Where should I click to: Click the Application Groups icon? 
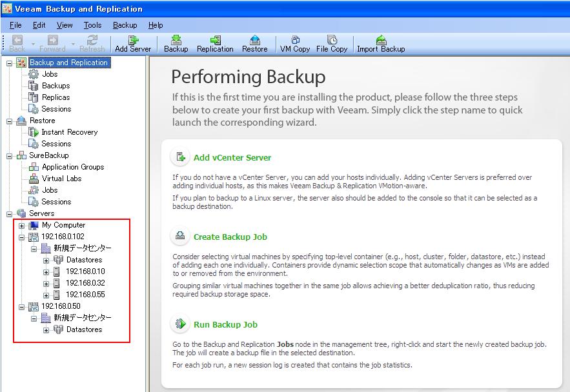click(x=34, y=167)
